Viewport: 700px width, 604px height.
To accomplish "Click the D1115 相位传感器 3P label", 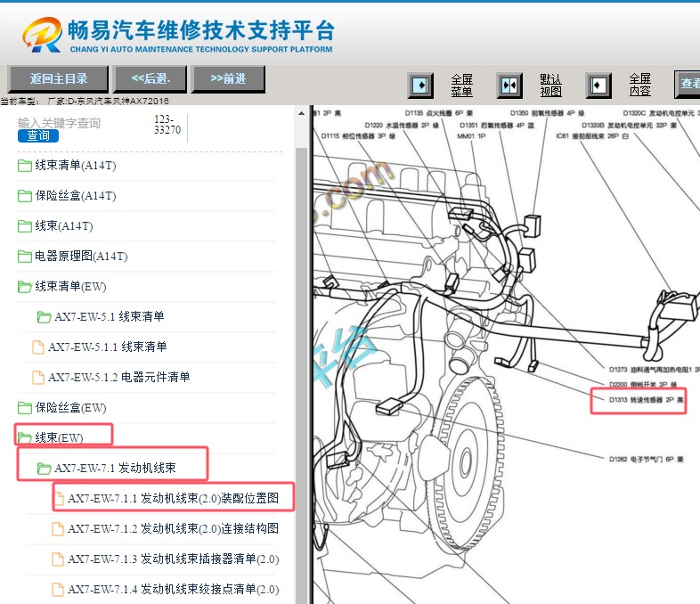I will (358, 136).
